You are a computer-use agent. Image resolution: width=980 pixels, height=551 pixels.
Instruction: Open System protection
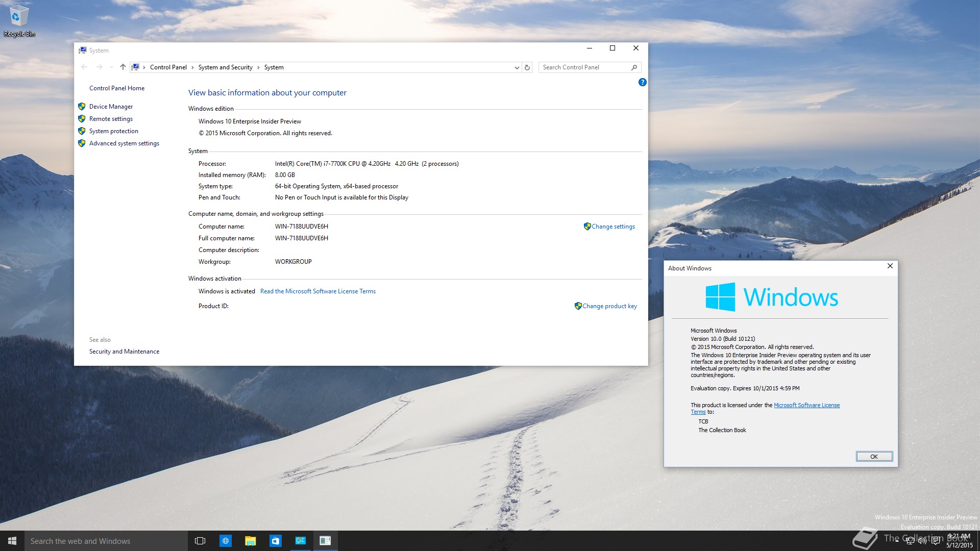pos(114,131)
